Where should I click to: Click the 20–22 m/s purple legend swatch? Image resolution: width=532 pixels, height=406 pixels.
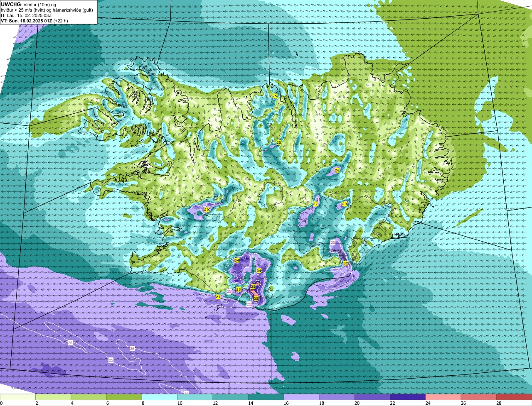tap(372, 397)
